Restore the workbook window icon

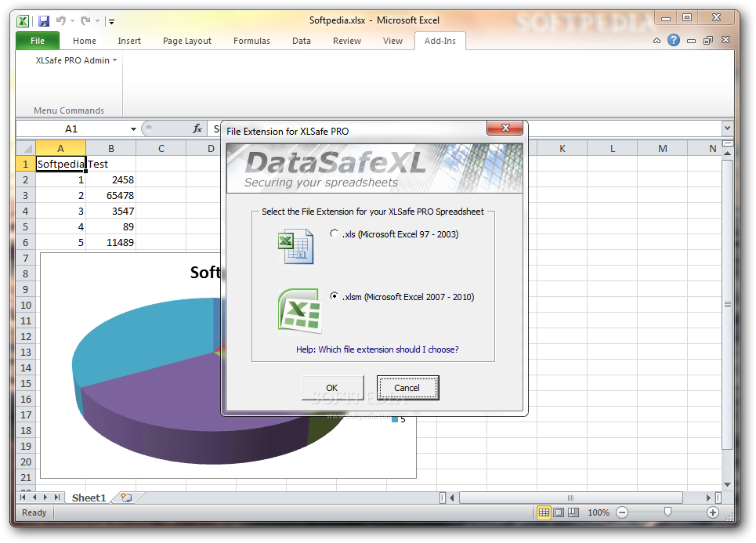tap(707, 41)
